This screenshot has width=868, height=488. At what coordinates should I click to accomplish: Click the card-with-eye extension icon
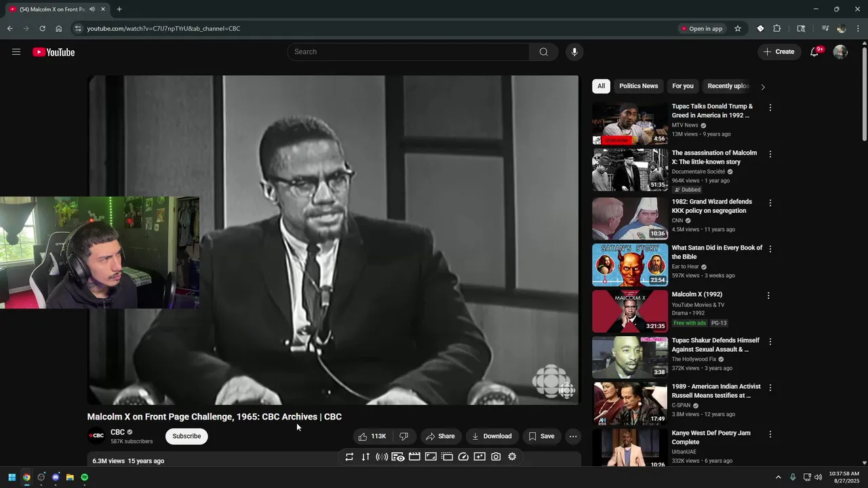pyautogui.click(x=398, y=457)
